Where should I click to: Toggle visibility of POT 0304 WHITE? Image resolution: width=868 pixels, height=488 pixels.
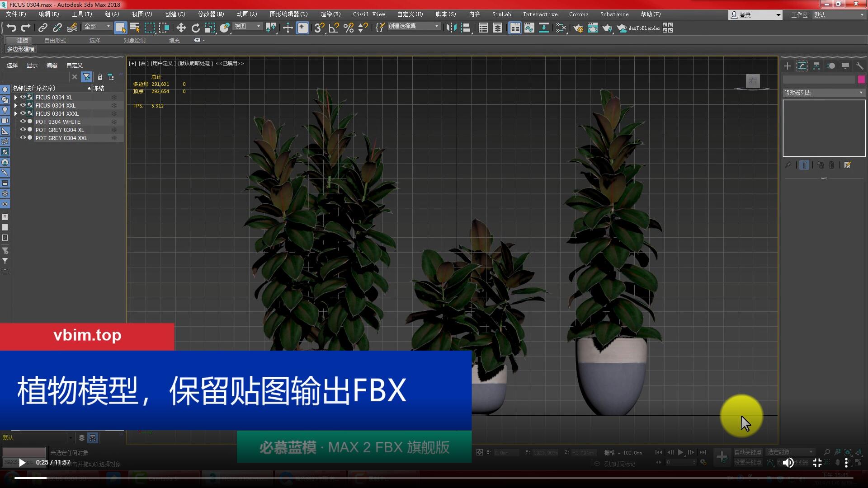point(23,122)
